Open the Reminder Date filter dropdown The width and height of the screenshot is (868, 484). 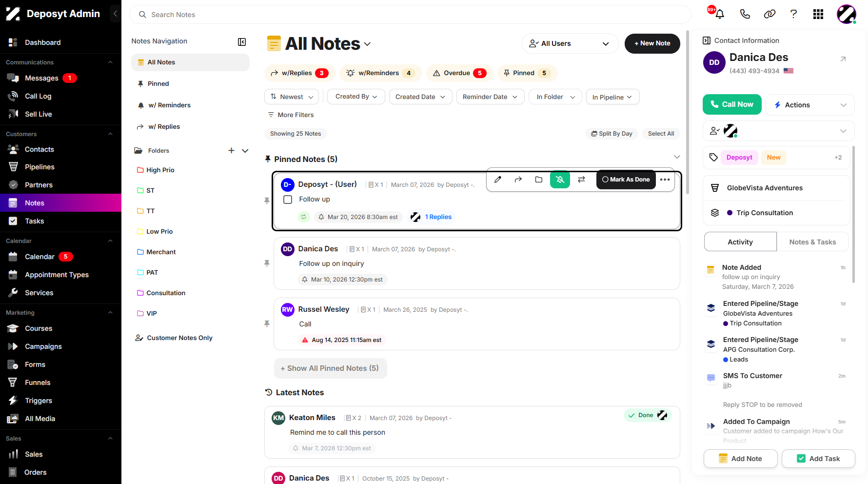(x=490, y=97)
